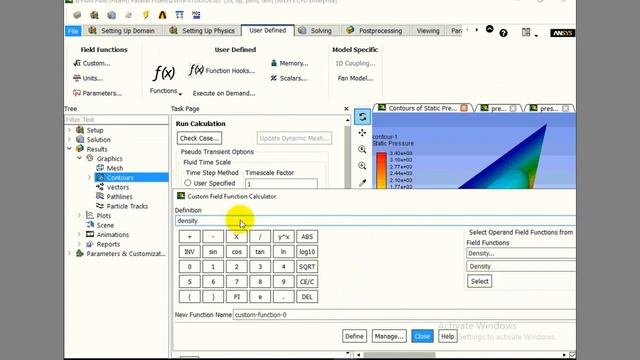Click the Reports icon in the tree
This screenshot has height=360, width=640.
click(90, 244)
